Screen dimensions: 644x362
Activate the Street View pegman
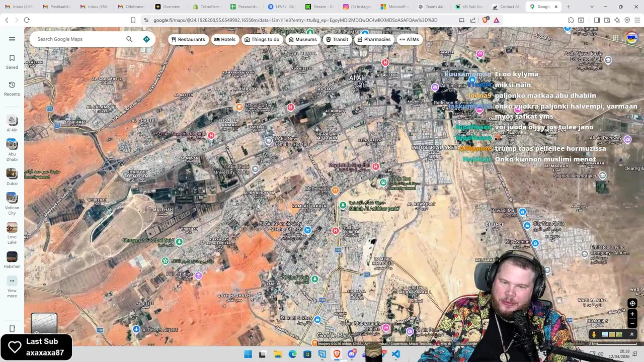594,334
